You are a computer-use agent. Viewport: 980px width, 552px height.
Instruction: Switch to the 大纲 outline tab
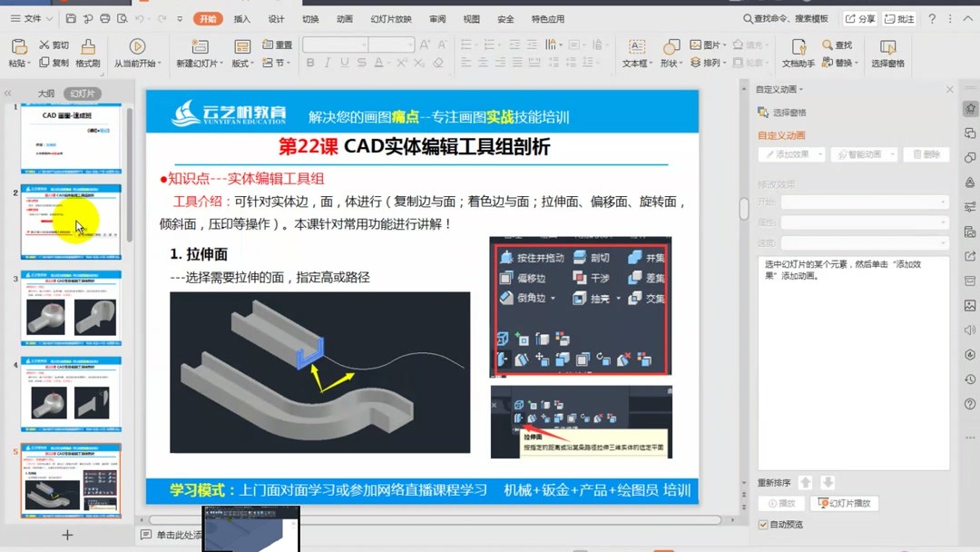(44, 92)
